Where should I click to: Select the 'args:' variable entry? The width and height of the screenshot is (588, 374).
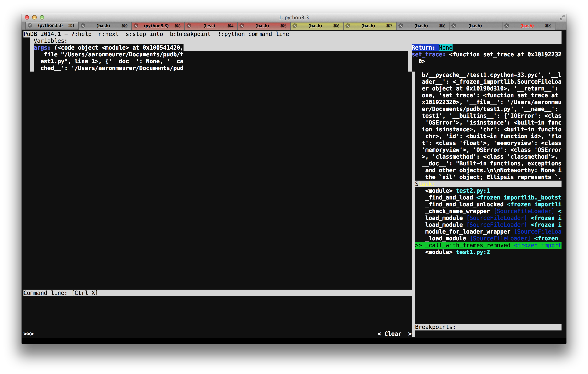pyautogui.click(x=108, y=58)
